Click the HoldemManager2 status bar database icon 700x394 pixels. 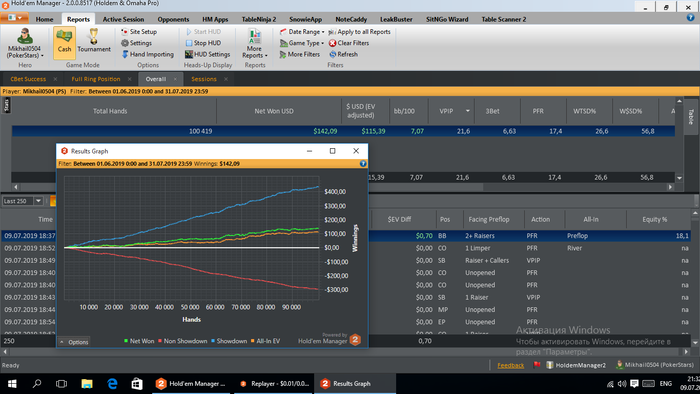click(550, 365)
